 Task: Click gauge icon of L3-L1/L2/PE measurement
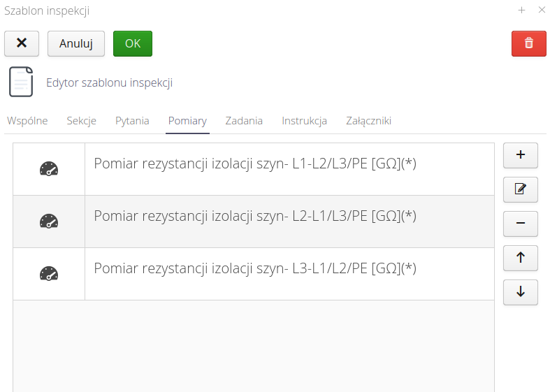[x=49, y=274]
